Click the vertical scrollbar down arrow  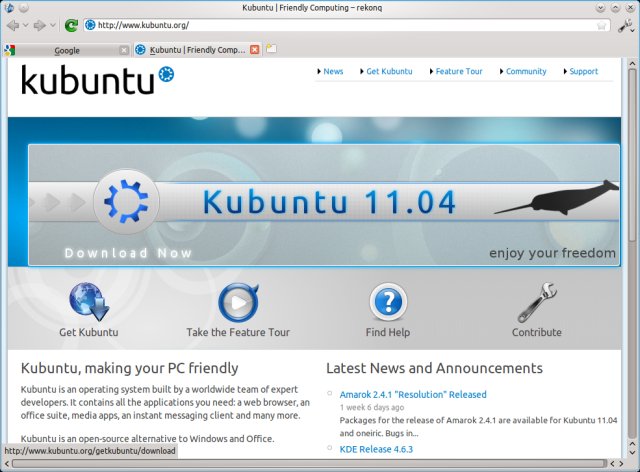(x=632, y=453)
